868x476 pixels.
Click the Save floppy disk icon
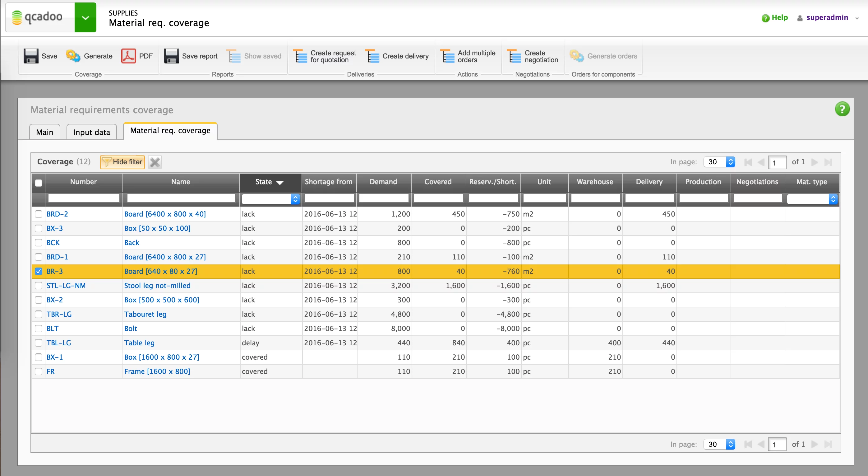31,56
